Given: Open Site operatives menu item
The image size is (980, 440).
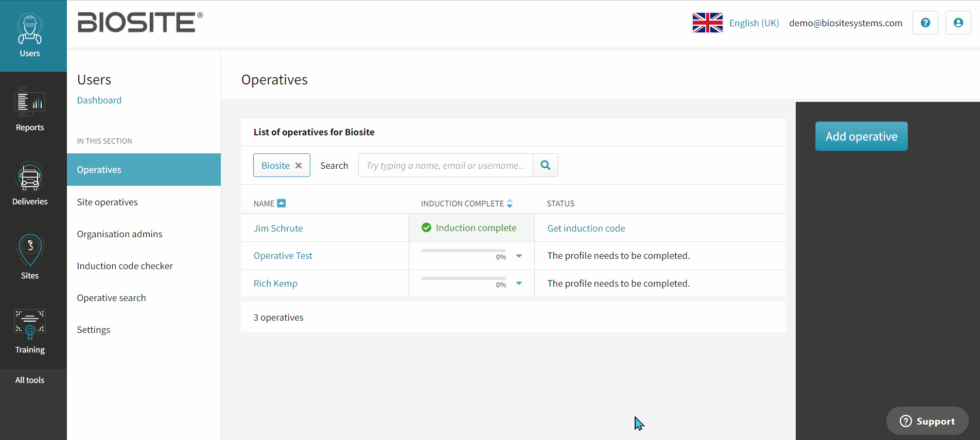Looking at the screenshot, I should [x=144, y=202].
